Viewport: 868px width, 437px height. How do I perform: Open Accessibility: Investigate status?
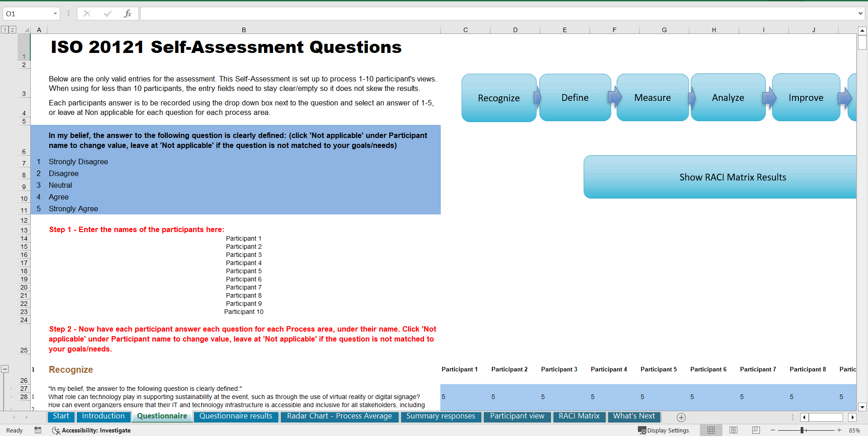92,430
